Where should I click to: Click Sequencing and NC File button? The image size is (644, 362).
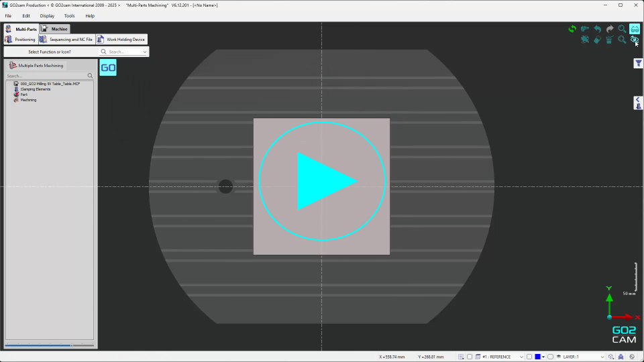click(x=66, y=40)
